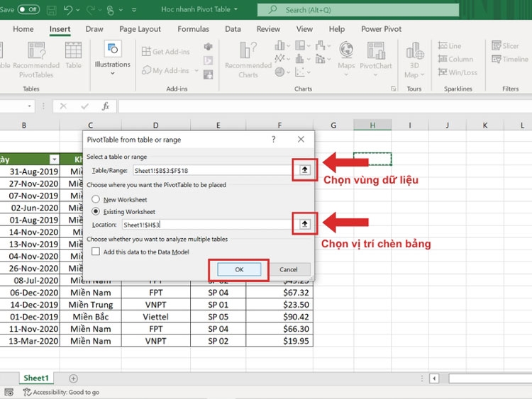Enable Add this data to Data Model

pyautogui.click(x=96, y=252)
